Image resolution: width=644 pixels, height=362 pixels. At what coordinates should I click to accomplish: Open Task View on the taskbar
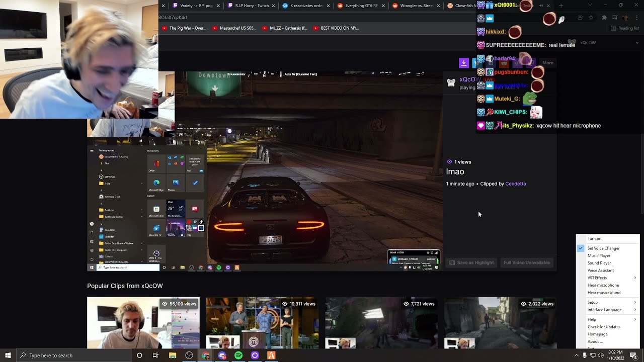tap(155, 355)
